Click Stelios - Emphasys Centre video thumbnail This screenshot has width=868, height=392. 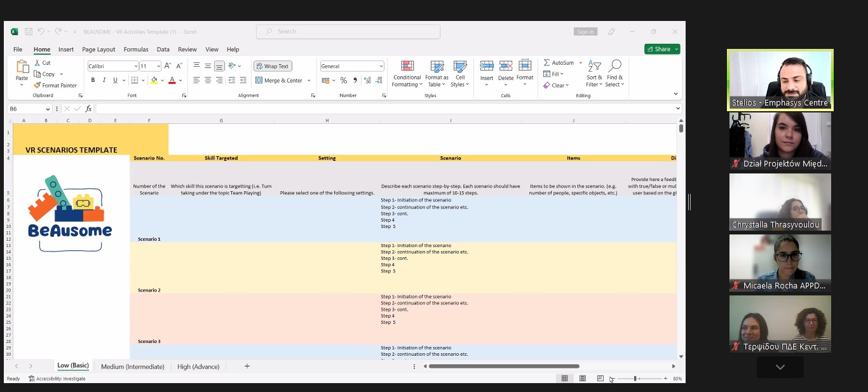780,79
